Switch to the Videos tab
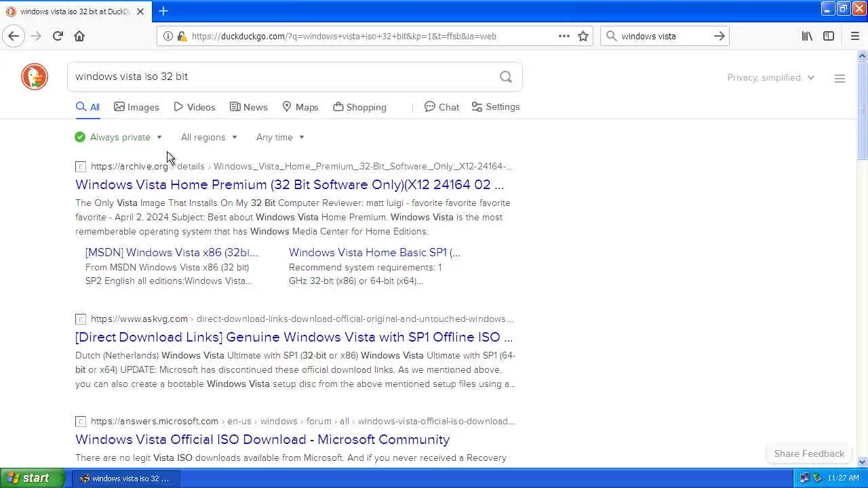The height and width of the screenshot is (488, 868). (x=195, y=107)
